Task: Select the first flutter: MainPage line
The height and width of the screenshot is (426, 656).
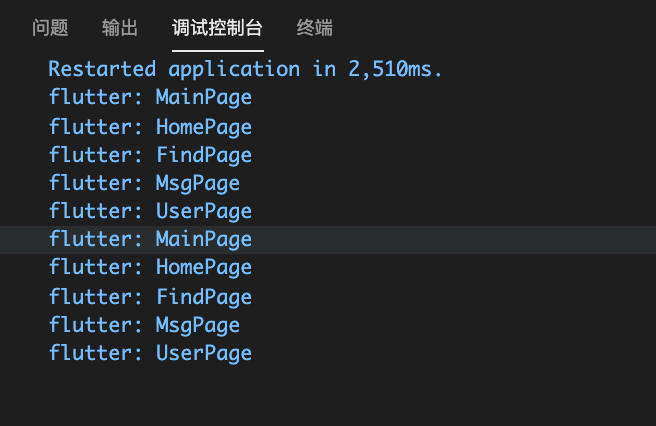Action: coord(150,98)
